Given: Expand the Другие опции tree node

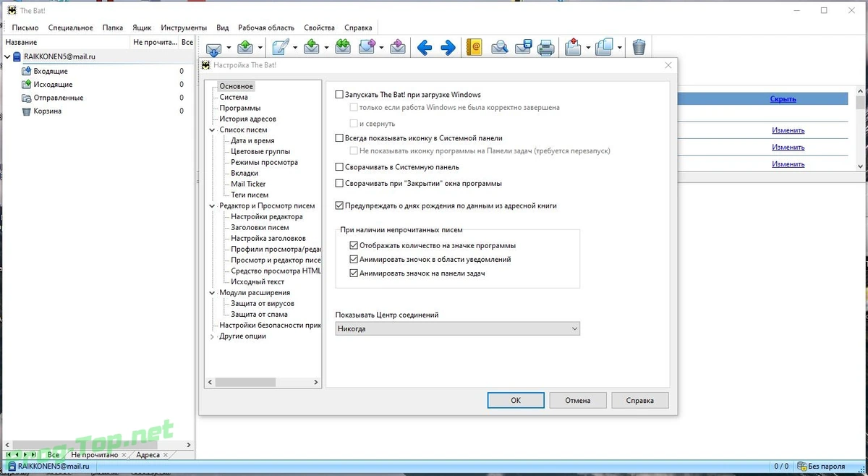Looking at the screenshot, I should 212,336.
